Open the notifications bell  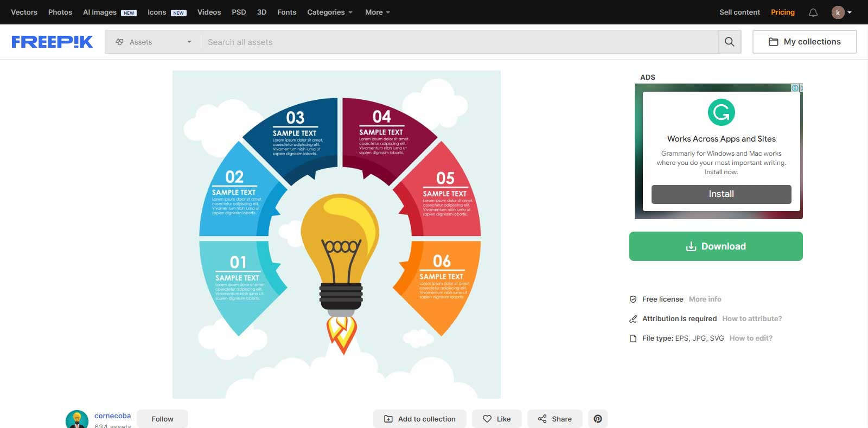coord(813,12)
